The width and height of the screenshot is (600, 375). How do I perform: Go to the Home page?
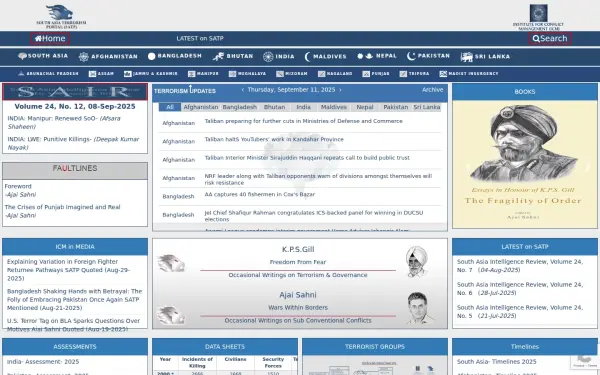(50, 38)
